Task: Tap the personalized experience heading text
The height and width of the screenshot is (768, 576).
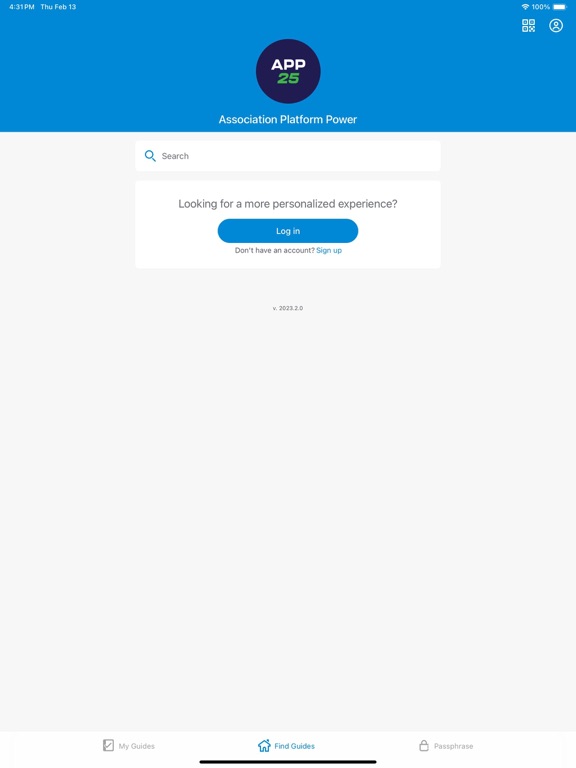Action: [x=288, y=204]
